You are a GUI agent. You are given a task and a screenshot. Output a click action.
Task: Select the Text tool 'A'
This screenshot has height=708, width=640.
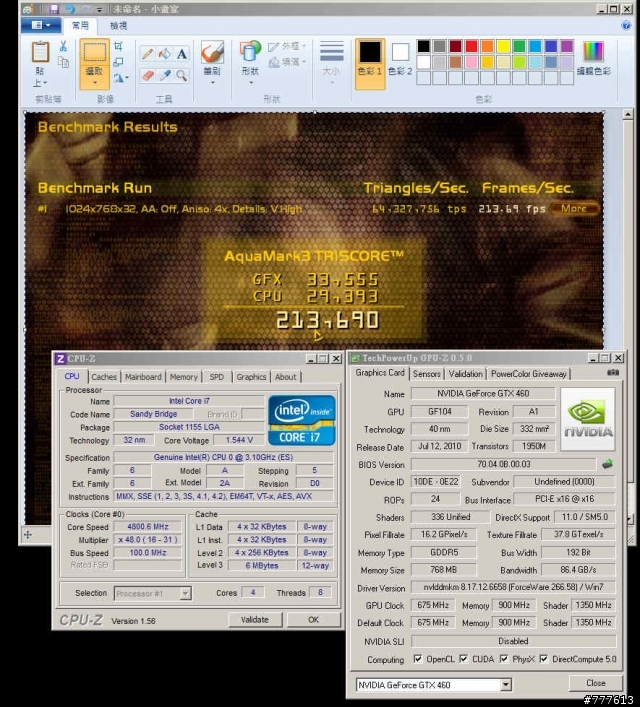182,54
